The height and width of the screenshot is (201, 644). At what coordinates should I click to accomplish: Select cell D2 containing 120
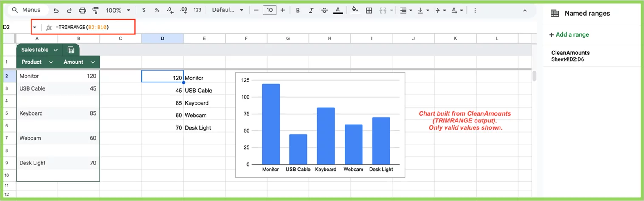pos(162,76)
